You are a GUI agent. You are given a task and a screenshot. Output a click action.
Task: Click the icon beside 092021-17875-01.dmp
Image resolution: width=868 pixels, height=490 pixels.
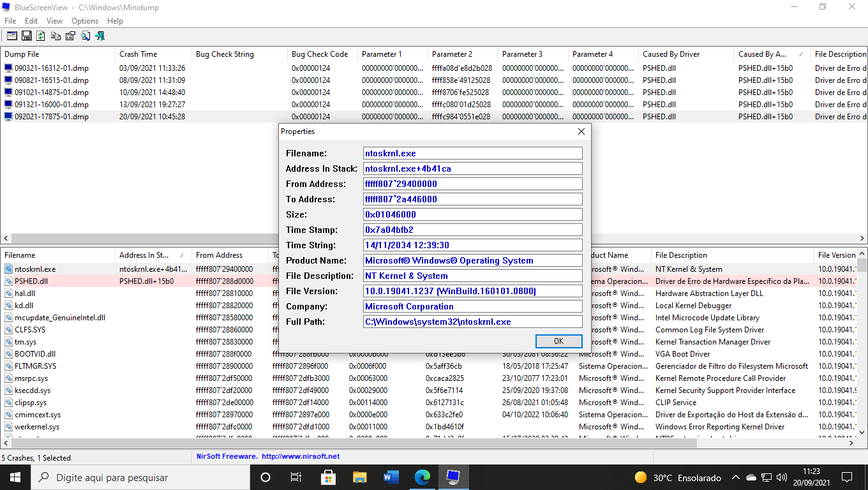(8, 117)
